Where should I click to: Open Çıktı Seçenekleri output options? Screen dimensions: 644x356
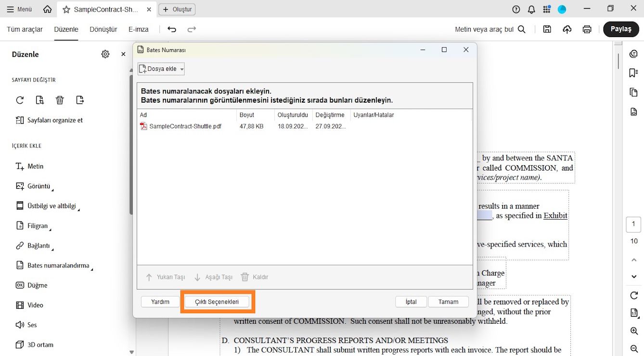[217, 302]
